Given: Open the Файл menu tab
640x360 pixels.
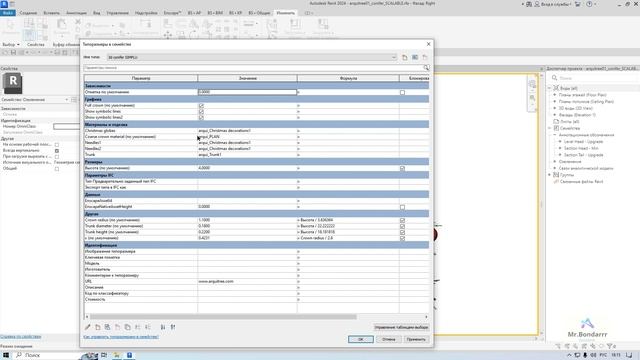Looking at the screenshot, I should pyautogui.click(x=7, y=13).
